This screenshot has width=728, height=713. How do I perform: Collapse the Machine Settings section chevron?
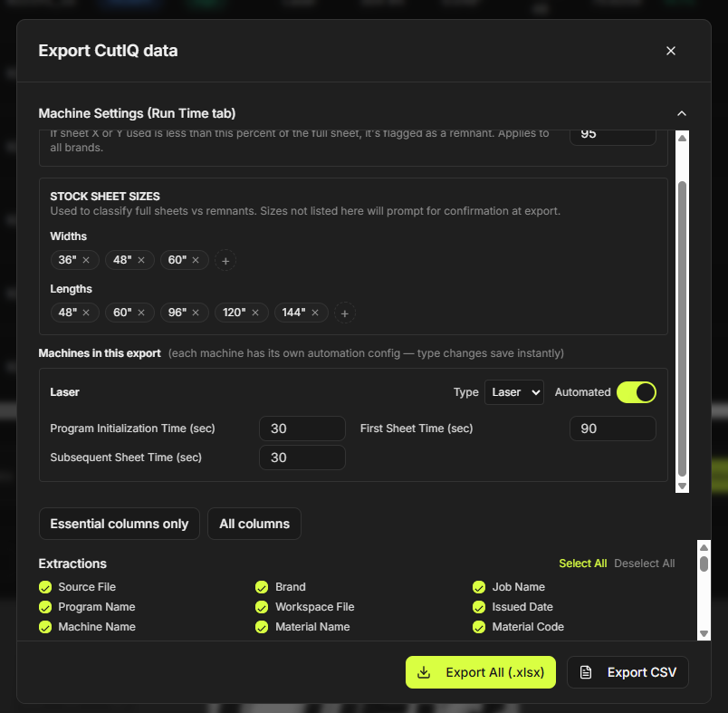(681, 113)
